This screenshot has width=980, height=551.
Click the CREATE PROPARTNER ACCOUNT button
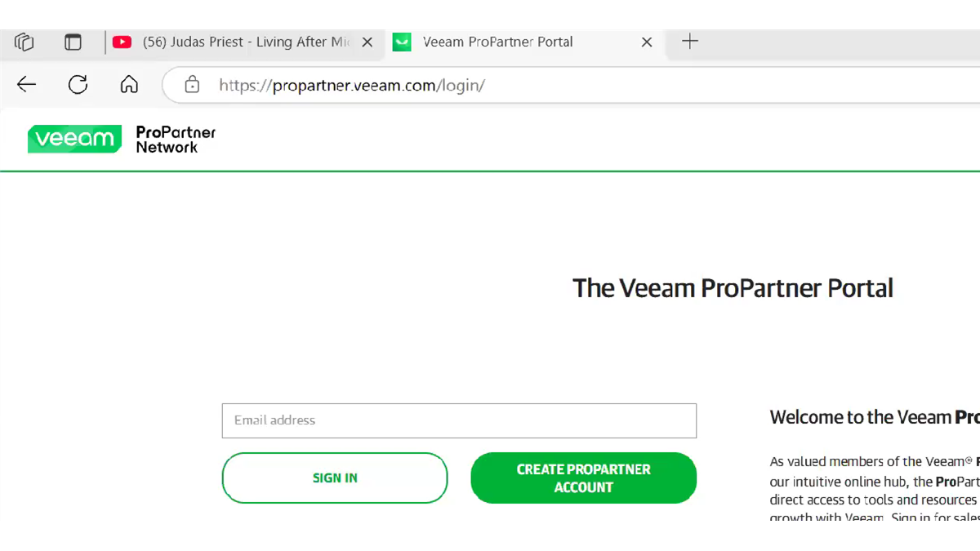[x=584, y=478]
